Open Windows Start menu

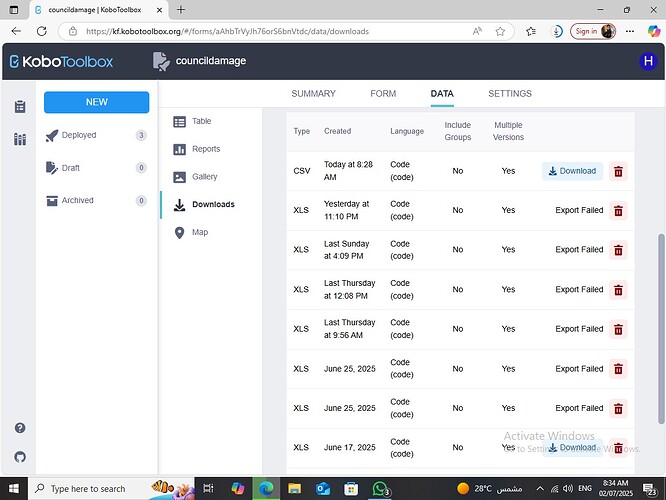pos(14,489)
